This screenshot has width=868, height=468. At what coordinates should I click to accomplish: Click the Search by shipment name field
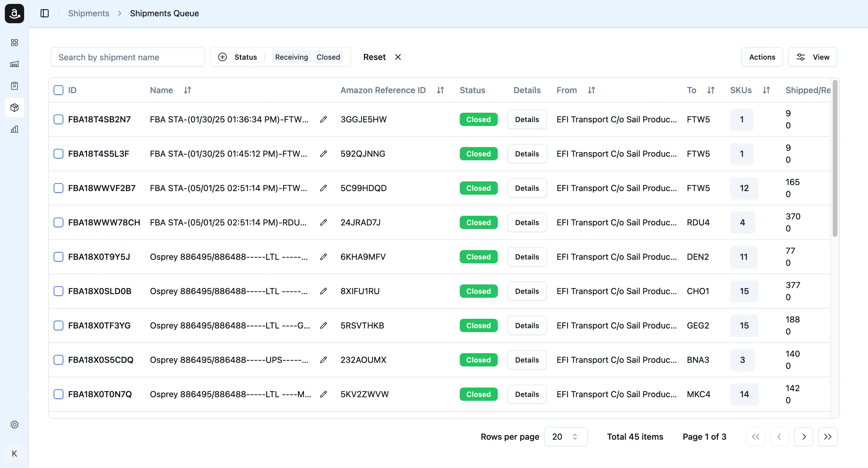pyautogui.click(x=128, y=57)
